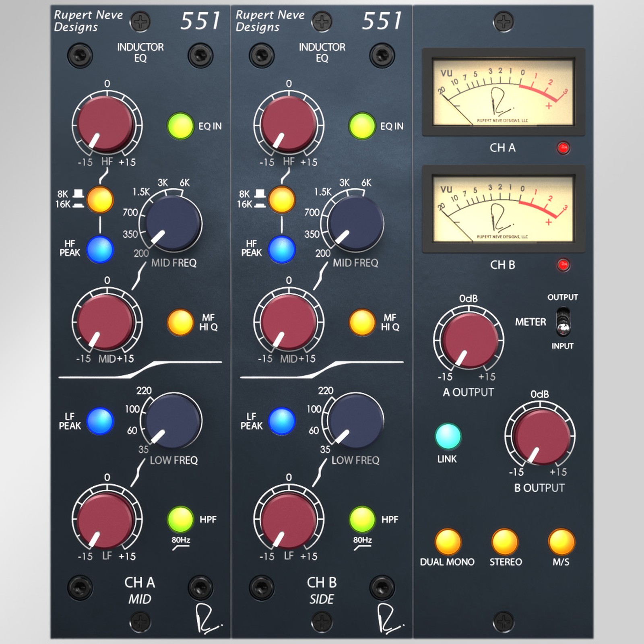Click the 551 model number on CH B module
This screenshot has width=644, height=644.
point(382,21)
